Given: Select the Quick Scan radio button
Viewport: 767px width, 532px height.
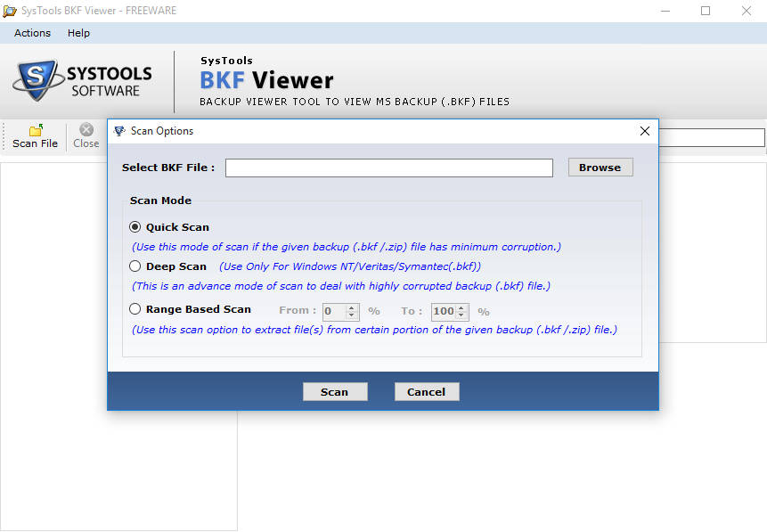Looking at the screenshot, I should (135, 227).
